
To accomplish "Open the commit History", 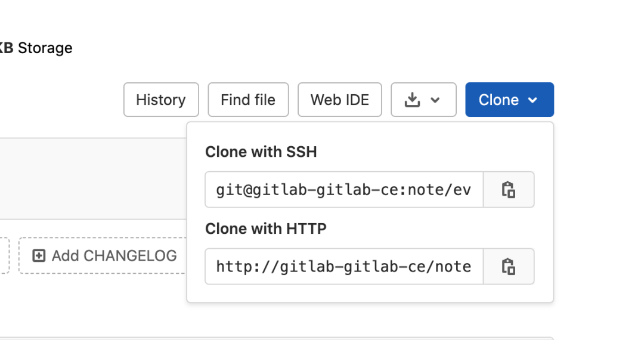I will click(161, 100).
